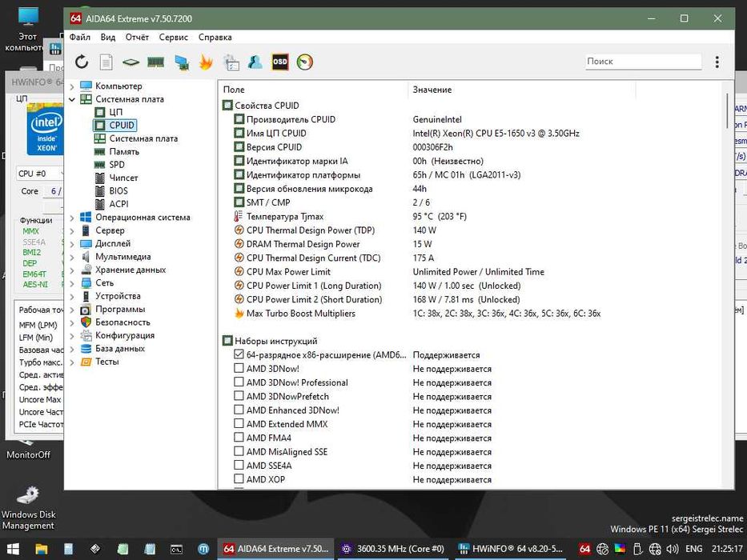The image size is (747, 560).
Task: Select the Температура Tjmax row
Action: [x=350, y=216]
